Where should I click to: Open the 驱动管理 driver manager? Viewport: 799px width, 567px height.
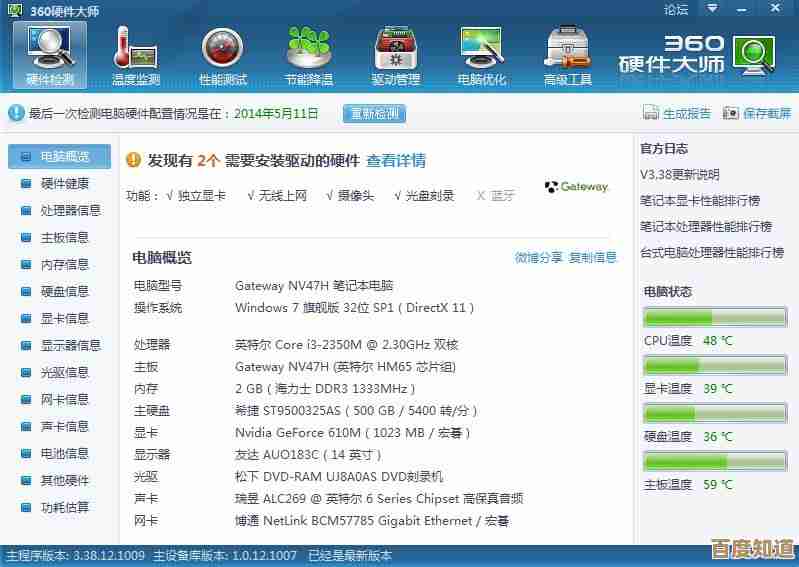(396, 56)
